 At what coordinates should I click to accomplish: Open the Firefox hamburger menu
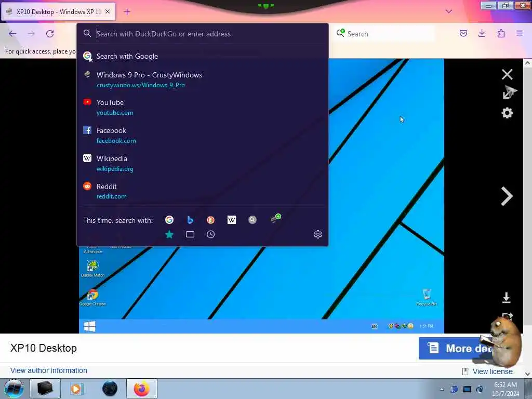(x=520, y=33)
